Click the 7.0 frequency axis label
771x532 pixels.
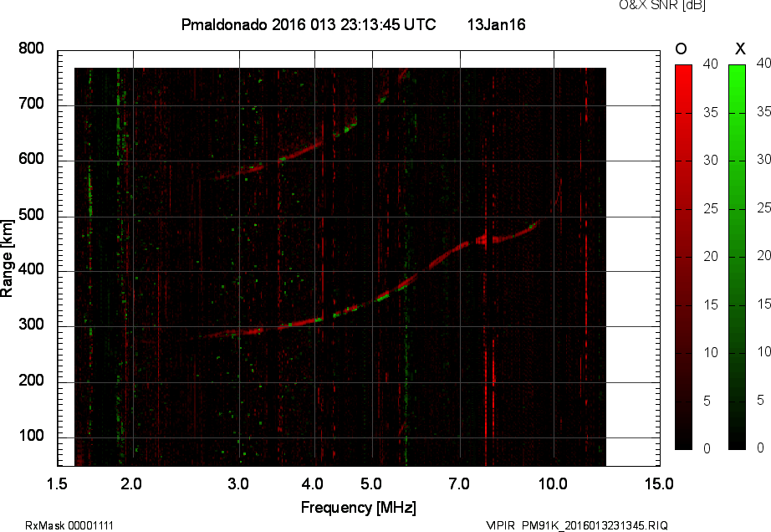(x=459, y=484)
